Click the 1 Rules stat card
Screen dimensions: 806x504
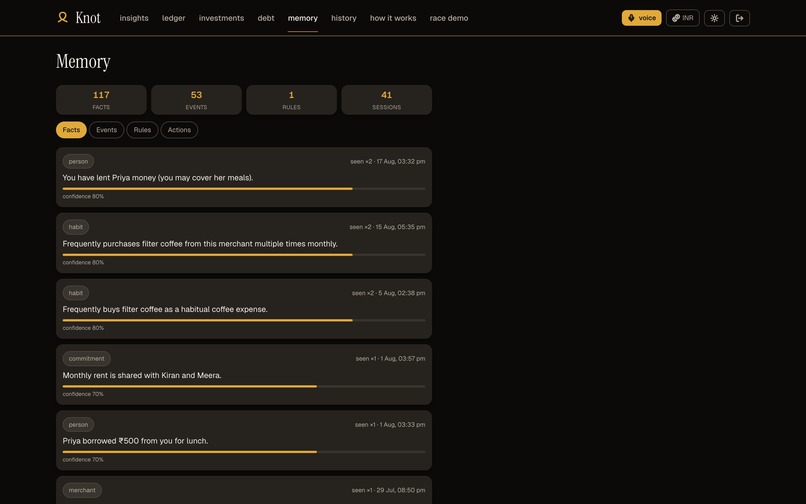[x=291, y=100]
